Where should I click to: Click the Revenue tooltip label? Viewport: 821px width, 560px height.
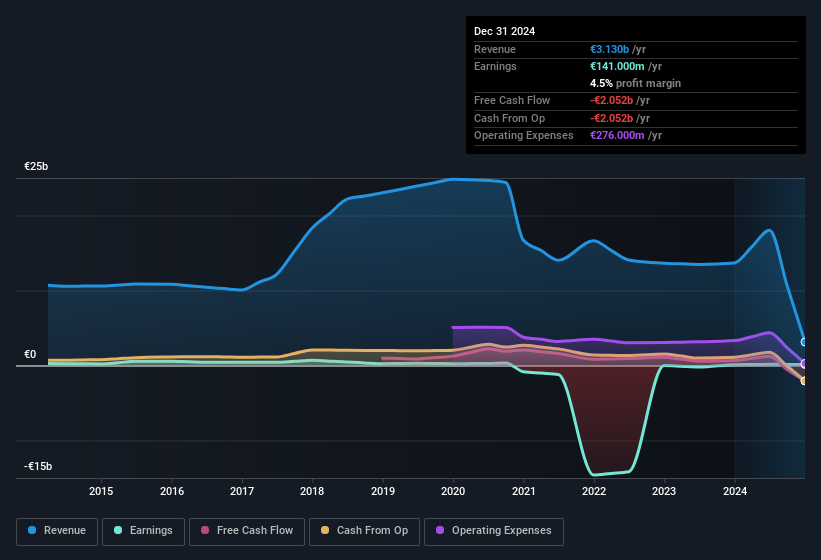pyautogui.click(x=495, y=49)
